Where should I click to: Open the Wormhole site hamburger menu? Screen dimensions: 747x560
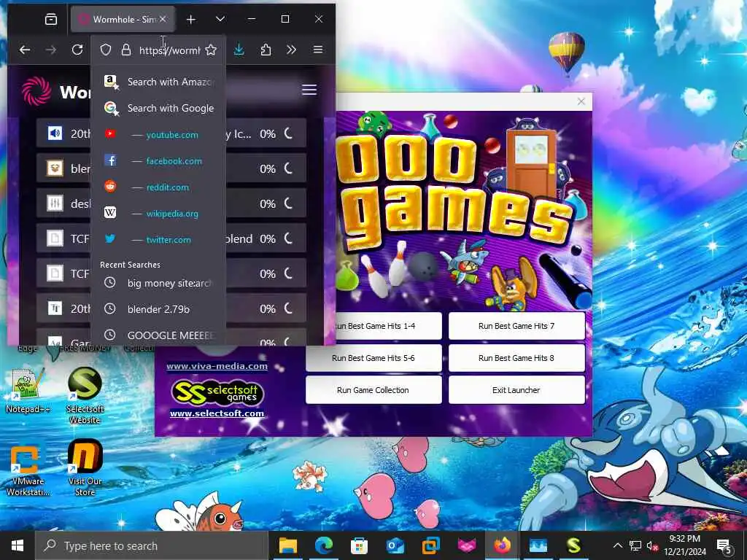309,90
